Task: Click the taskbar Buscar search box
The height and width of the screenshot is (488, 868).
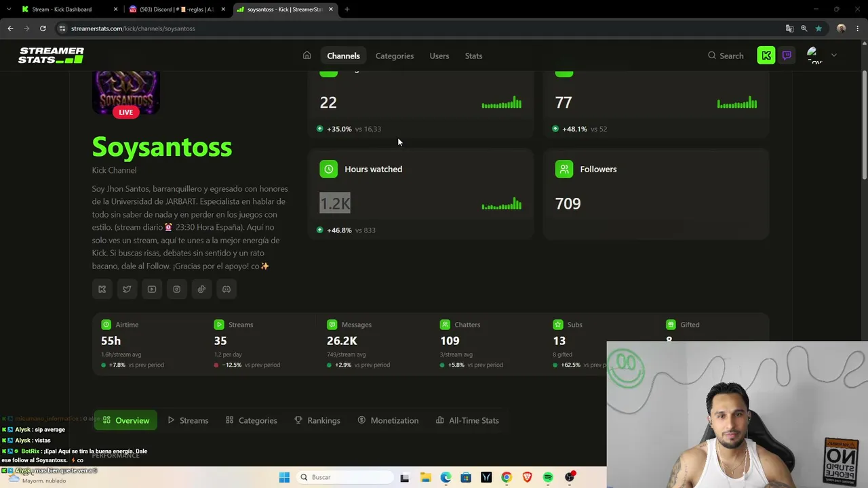Action: tap(344, 477)
